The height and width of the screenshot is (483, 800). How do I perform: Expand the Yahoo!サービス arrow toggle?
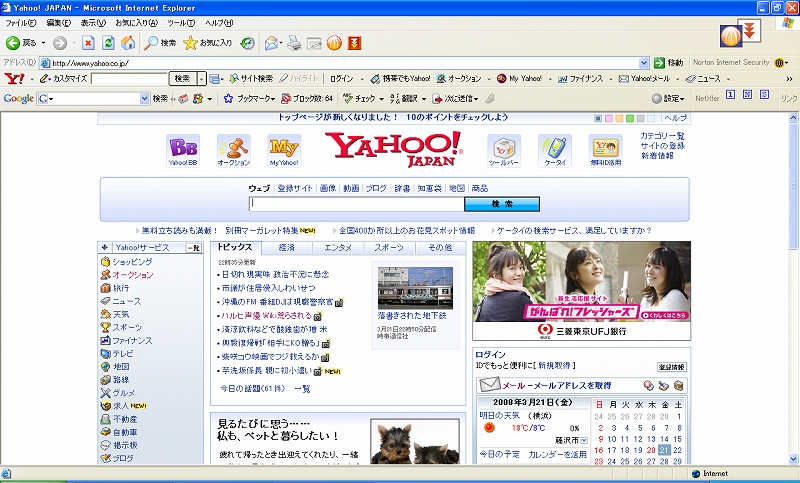(105, 247)
